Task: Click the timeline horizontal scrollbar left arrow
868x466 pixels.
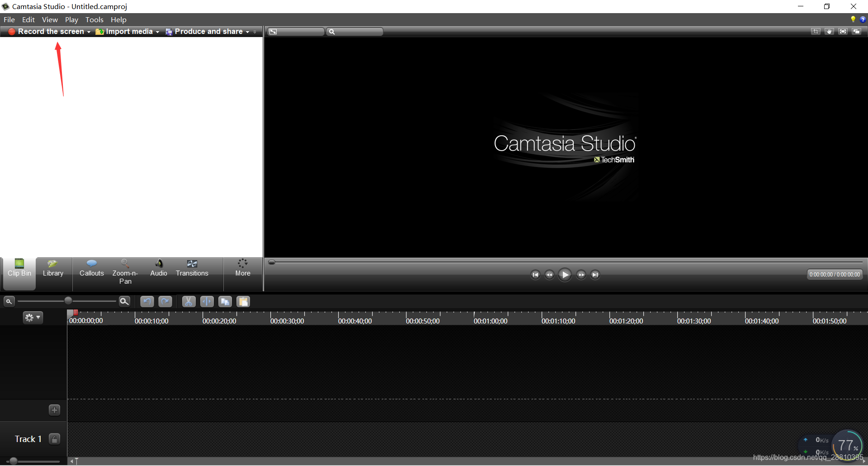Action: coord(71,461)
